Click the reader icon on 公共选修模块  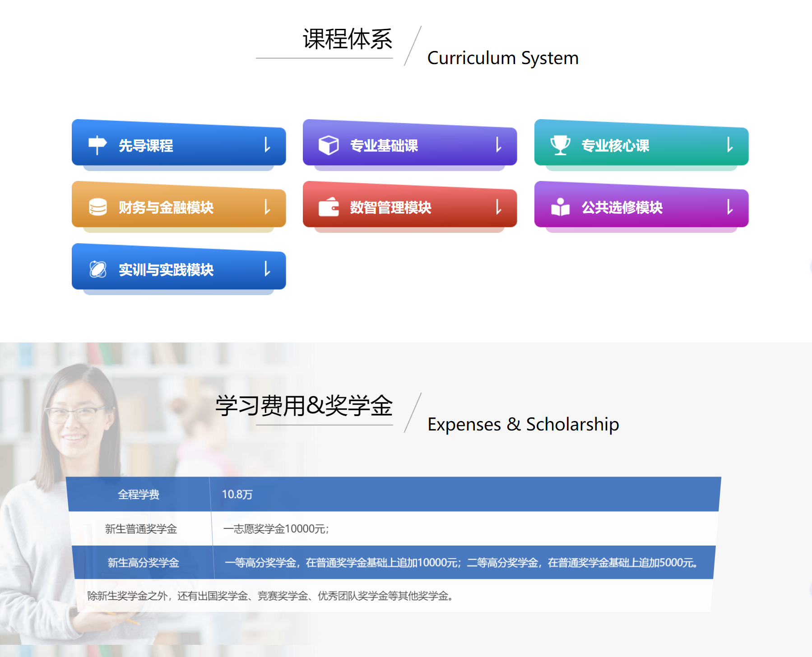click(x=560, y=207)
